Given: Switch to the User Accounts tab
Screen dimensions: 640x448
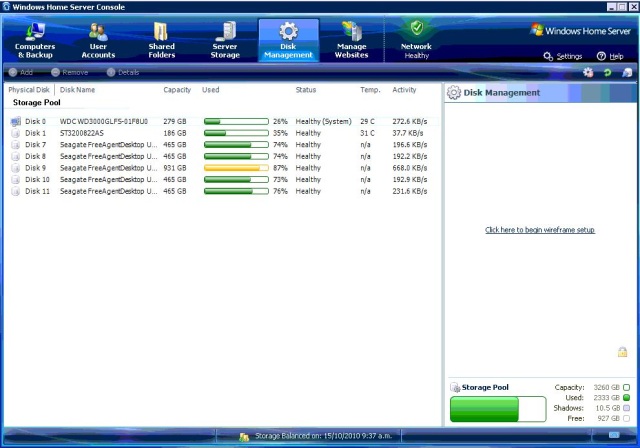Looking at the screenshot, I should [x=98, y=40].
